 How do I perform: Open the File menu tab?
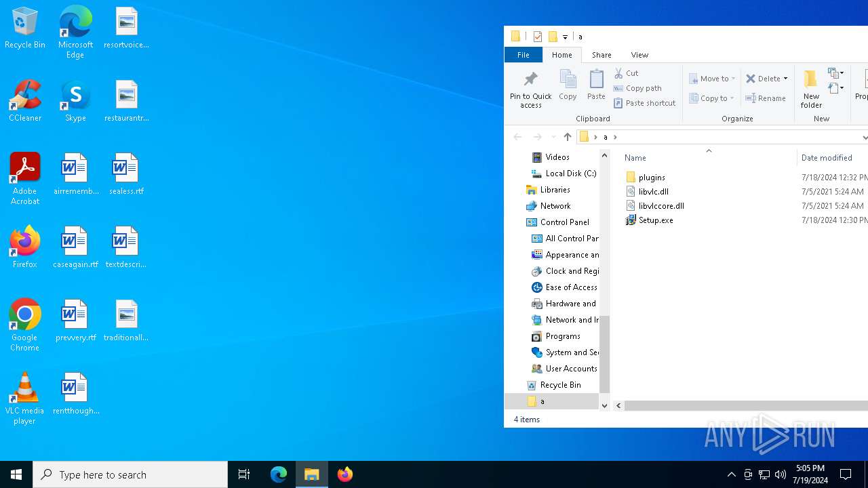click(523, 55)
